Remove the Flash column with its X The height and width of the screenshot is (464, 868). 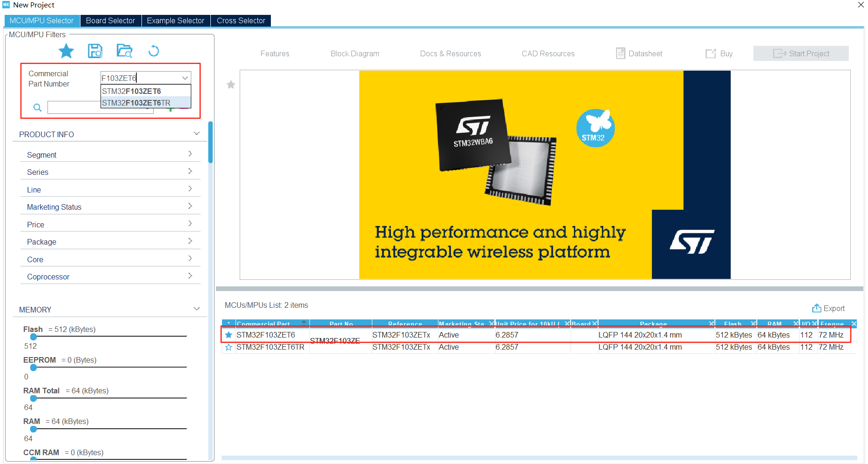coord(754,324)
